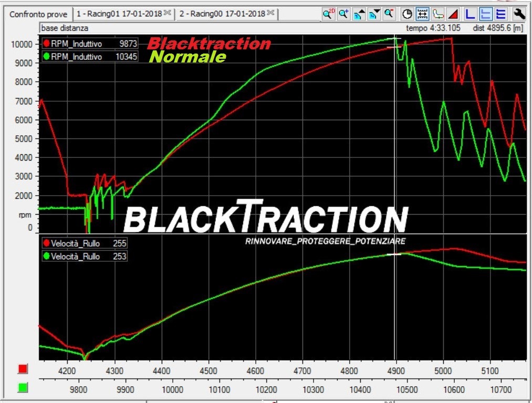Close the Racing01 17-01-2018 tab
532x403 pixels.
168,13
